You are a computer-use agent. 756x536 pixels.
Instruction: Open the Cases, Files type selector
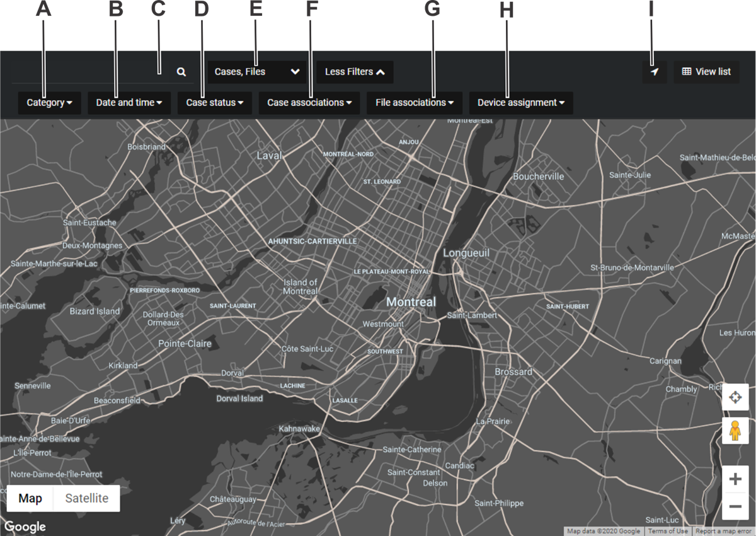click(x=256, y=72)
